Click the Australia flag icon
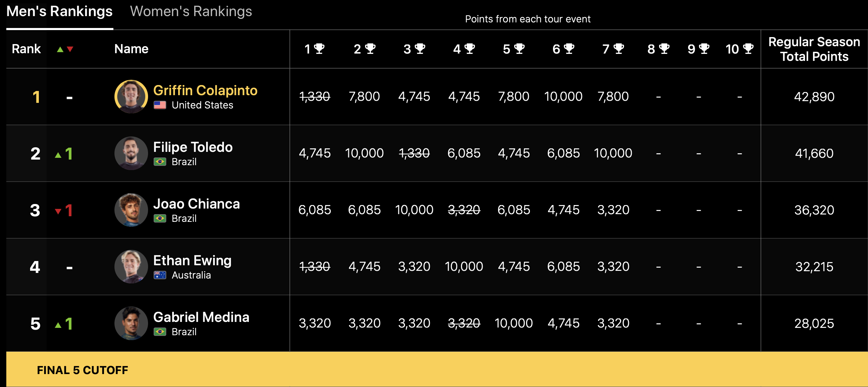The image size is (868, 387). (160, 275)
